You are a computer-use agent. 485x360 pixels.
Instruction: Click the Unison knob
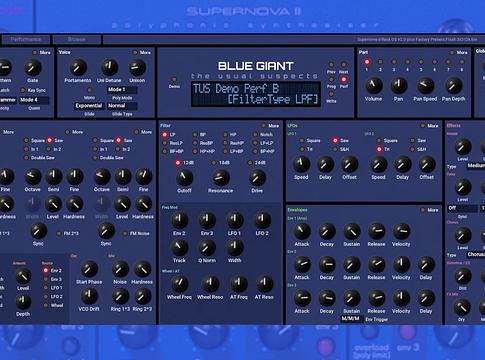coord(137,68)
